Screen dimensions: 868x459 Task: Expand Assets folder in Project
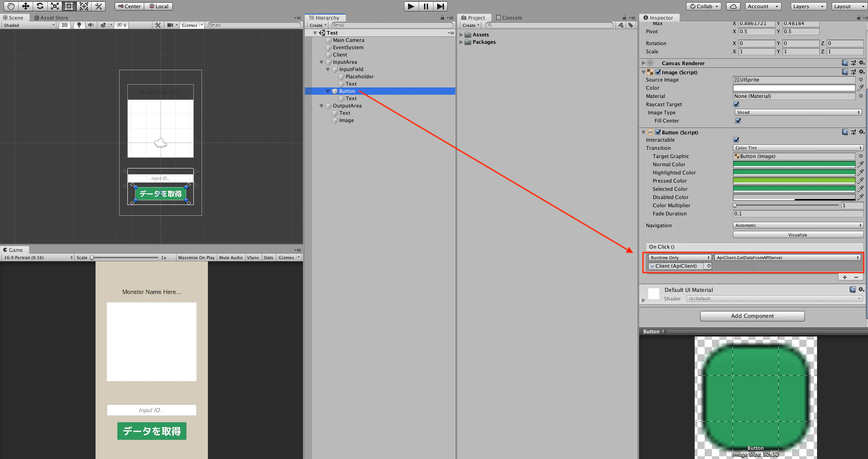pyautogui.click(x=461, y=35)
